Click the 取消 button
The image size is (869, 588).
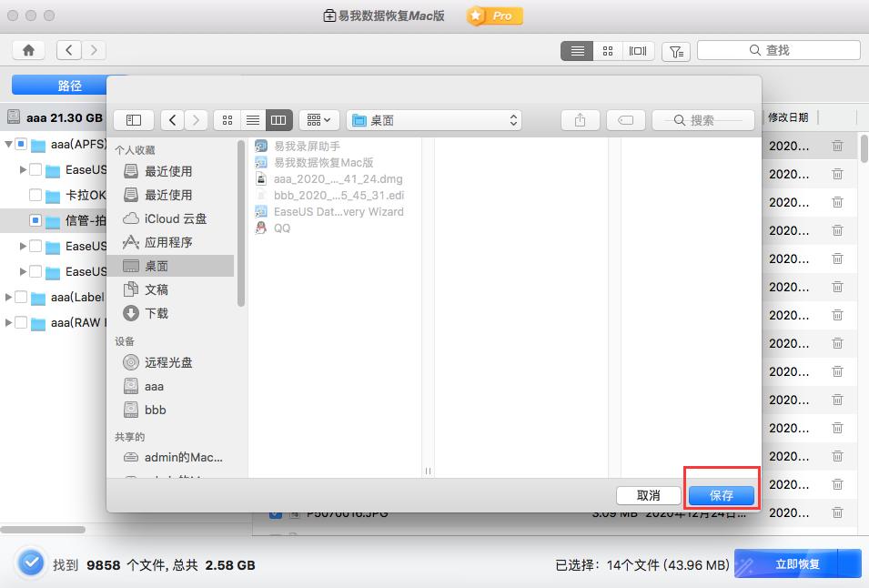[x=648, y=496]
